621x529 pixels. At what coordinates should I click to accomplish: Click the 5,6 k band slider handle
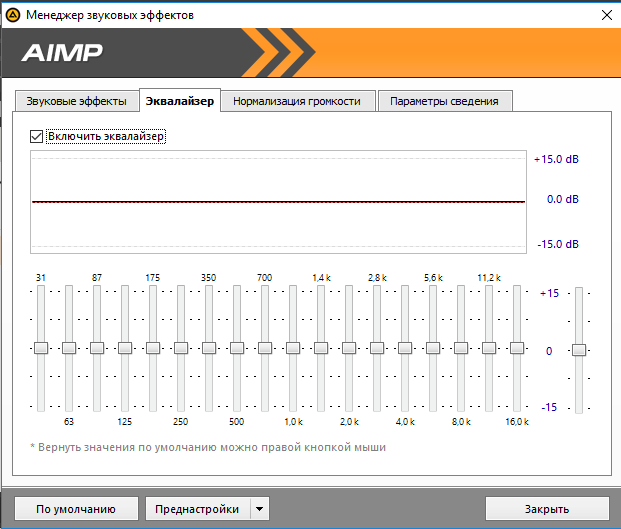pos(433,348)
